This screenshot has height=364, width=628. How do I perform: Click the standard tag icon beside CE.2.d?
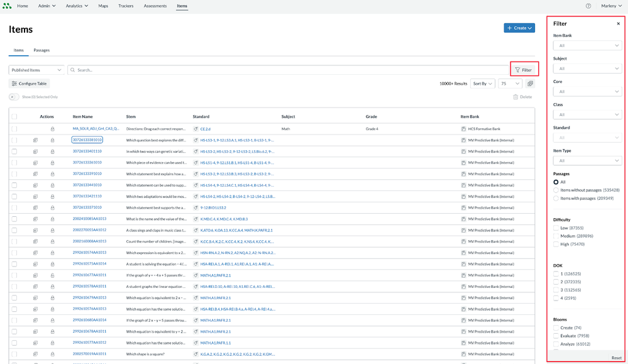coord(196,128)
